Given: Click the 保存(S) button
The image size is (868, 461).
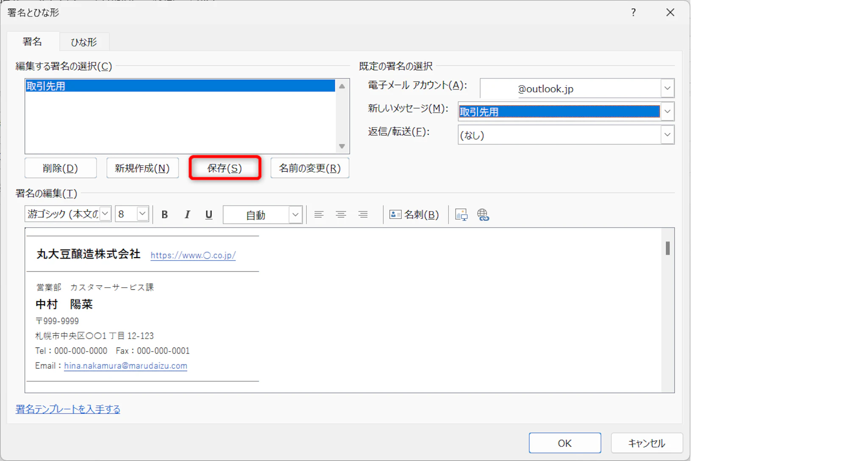Looking at the screenshot, I should [225, 168].
